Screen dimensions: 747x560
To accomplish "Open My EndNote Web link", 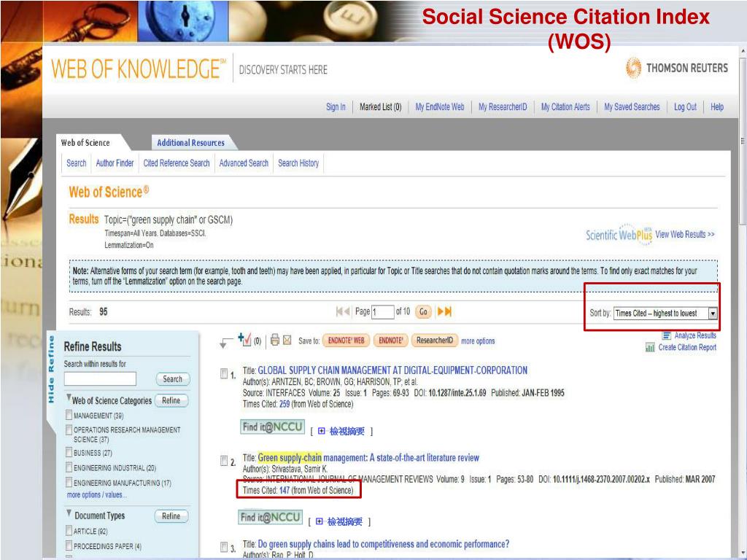I will point(440,106).
